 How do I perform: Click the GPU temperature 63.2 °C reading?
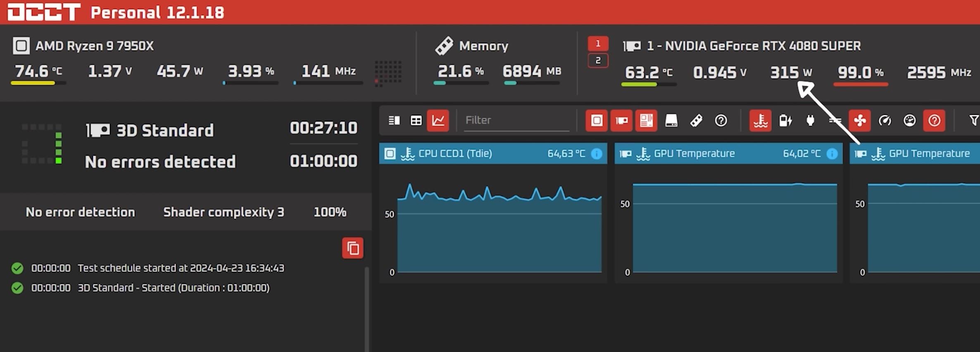[x=649, y=72]
